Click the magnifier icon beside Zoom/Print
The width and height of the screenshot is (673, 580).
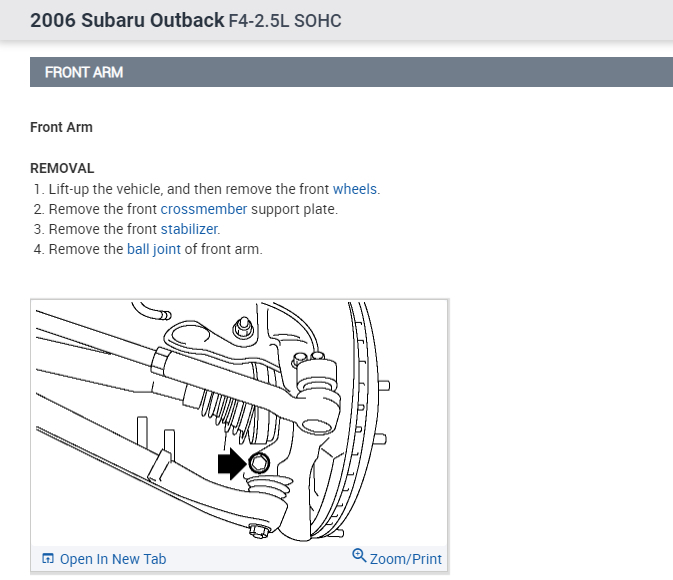click(x=359, y=556)
